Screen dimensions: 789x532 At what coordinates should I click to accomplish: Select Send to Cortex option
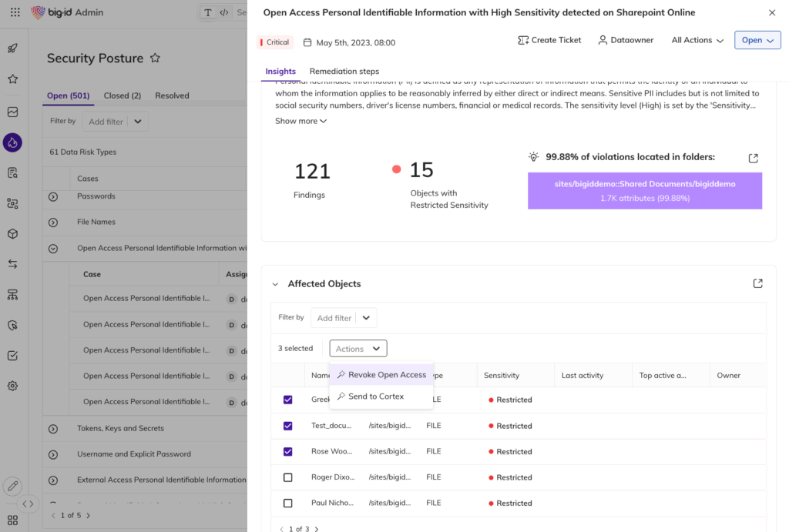(375, 396)
